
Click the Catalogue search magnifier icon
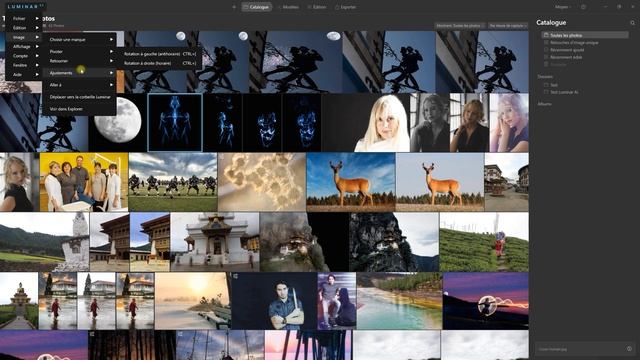pyautogui.click(x=632, y=23)
